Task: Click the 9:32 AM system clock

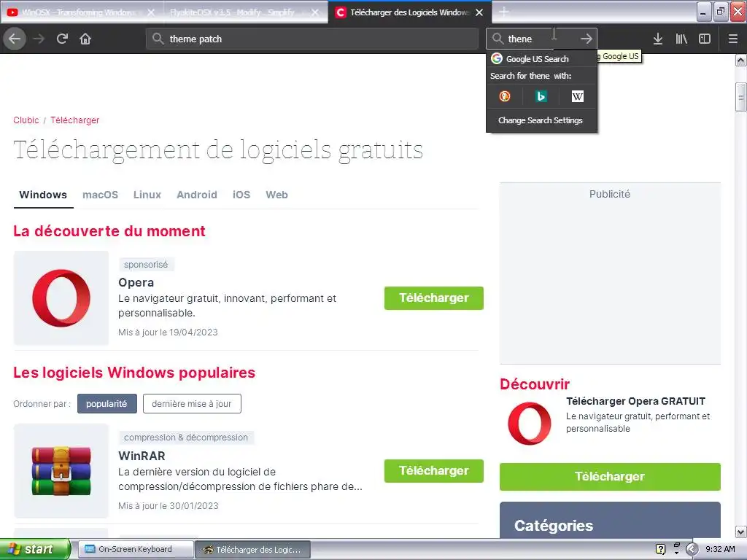Action: click(x=720, y=550)
